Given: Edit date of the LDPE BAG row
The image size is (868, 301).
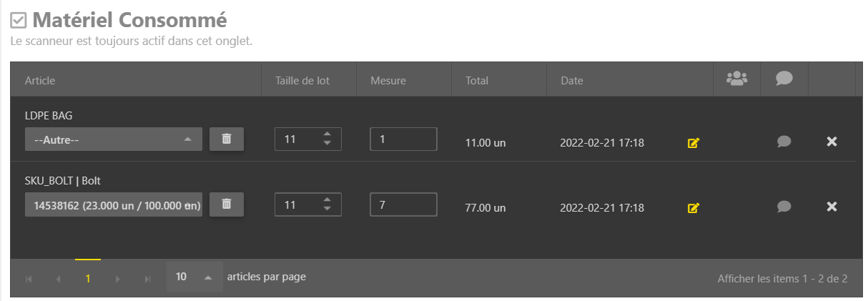Looking at the screenshot, I should (693, 143).
